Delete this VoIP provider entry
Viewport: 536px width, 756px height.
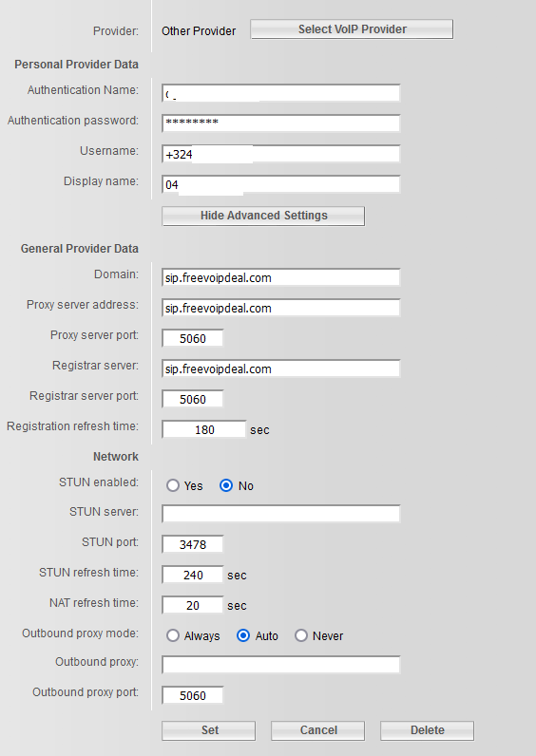[427, 730]
